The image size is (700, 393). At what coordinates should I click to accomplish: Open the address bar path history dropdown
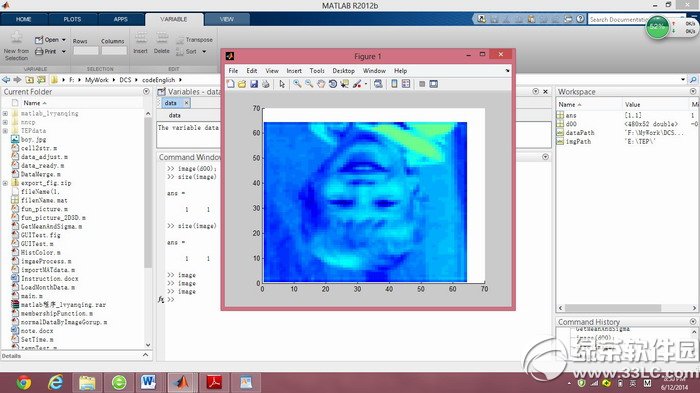click(x=683, y=79)
